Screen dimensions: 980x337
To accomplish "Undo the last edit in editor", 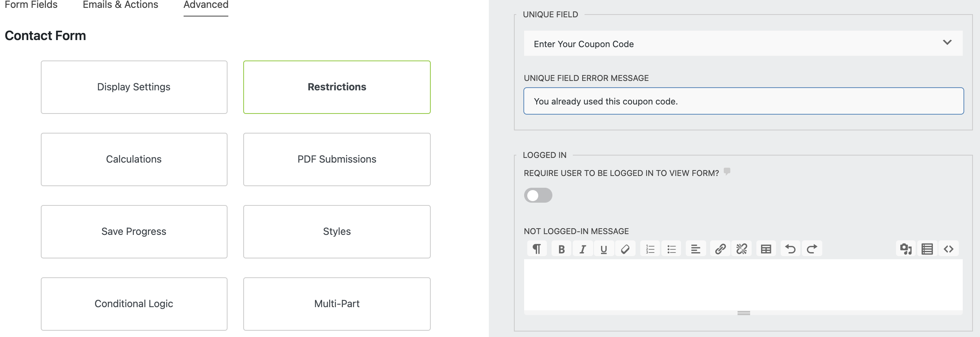I will [790, 249].
